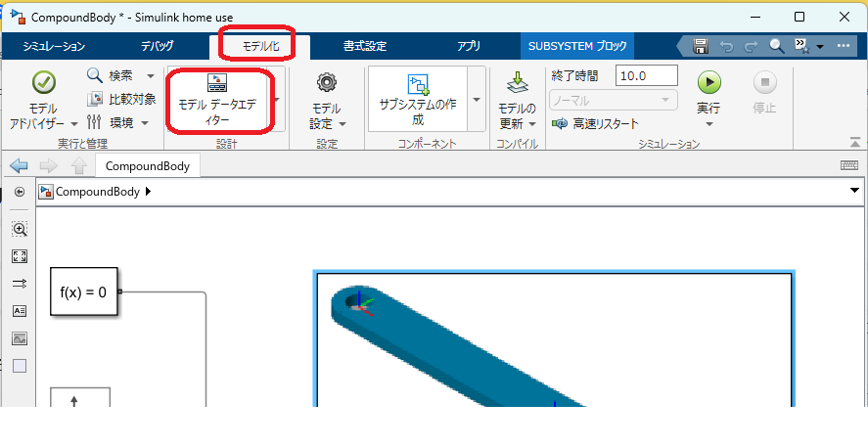This screenshot has height=447, width=868.
Task: Click the area box palette icon
Action: point(20,366)
